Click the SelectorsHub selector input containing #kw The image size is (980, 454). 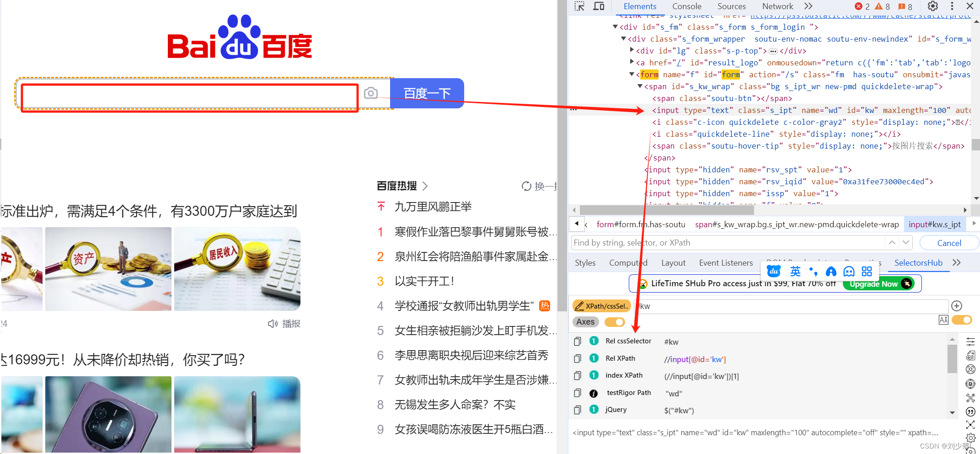point(792,306)
